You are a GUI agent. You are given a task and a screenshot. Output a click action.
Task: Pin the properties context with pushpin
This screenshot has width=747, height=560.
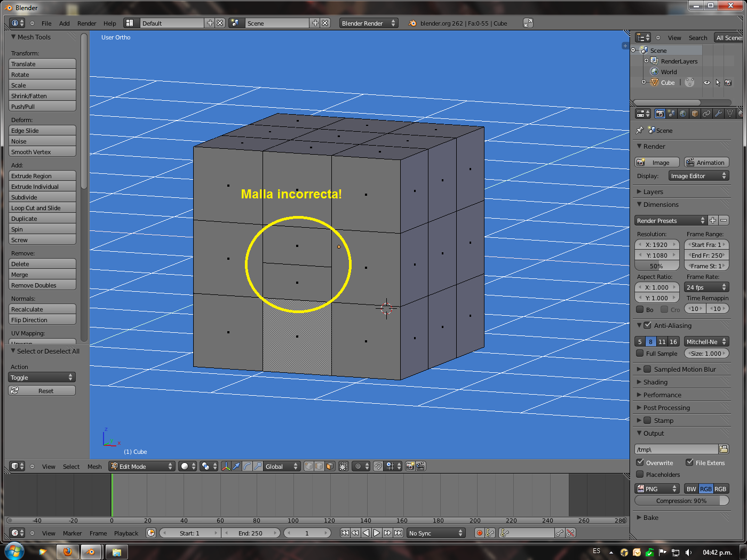pos(640,130)
